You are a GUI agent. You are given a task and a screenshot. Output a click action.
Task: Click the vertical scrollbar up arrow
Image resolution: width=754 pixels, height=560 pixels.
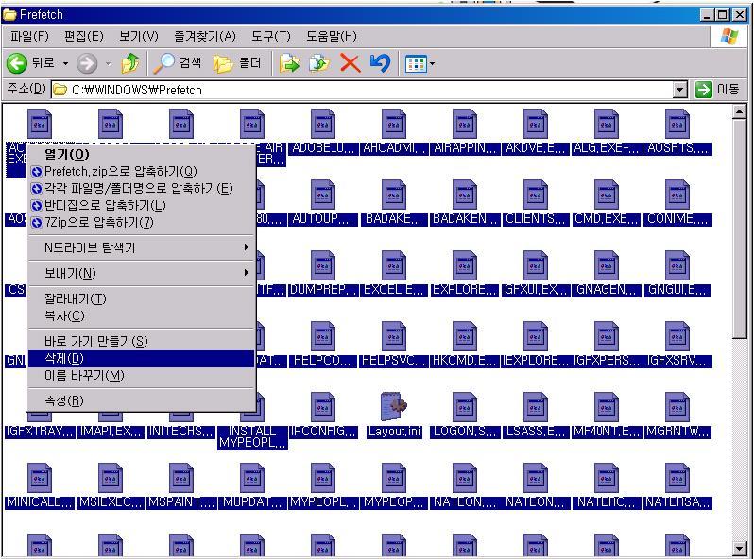click(x=739, y=112)
